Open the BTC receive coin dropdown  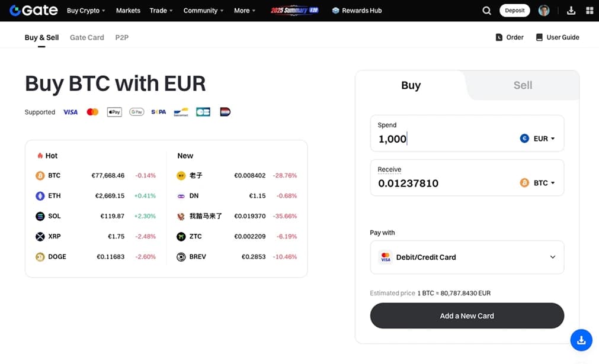point(537,183)
